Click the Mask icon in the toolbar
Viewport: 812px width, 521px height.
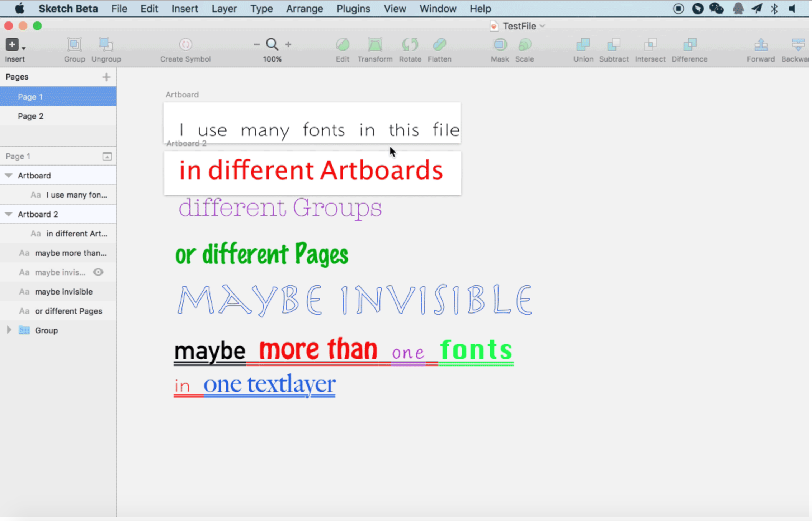click(500, 45)
